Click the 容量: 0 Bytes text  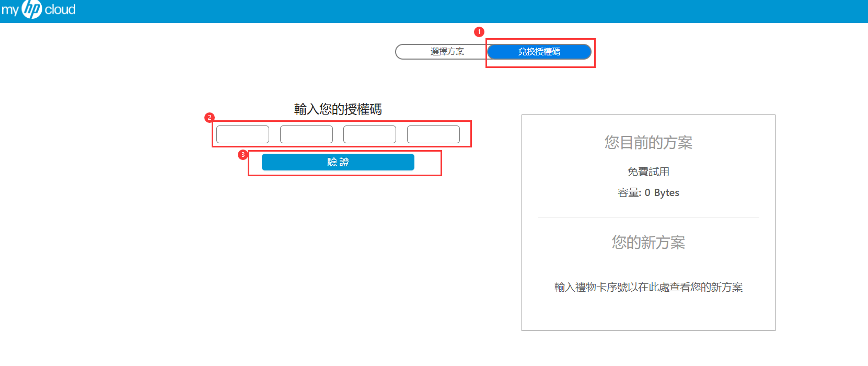(648, 193)
